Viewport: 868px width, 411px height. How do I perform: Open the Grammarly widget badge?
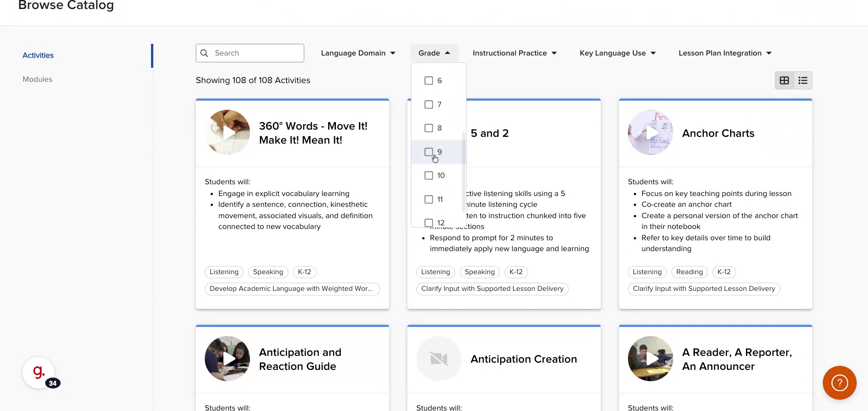[39, 373]
